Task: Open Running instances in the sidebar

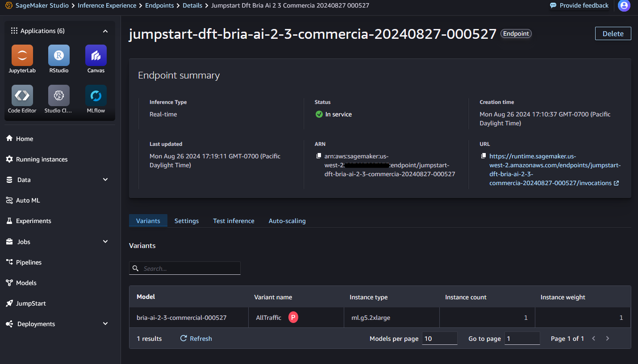Action: click(x=37, y=159)
